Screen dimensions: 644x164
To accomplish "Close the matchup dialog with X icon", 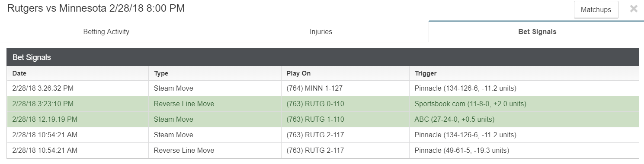I will coord(634,9).
